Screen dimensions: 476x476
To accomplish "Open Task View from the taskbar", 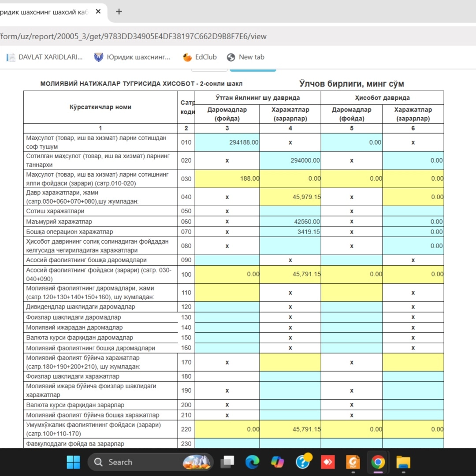I will [228, 462].
